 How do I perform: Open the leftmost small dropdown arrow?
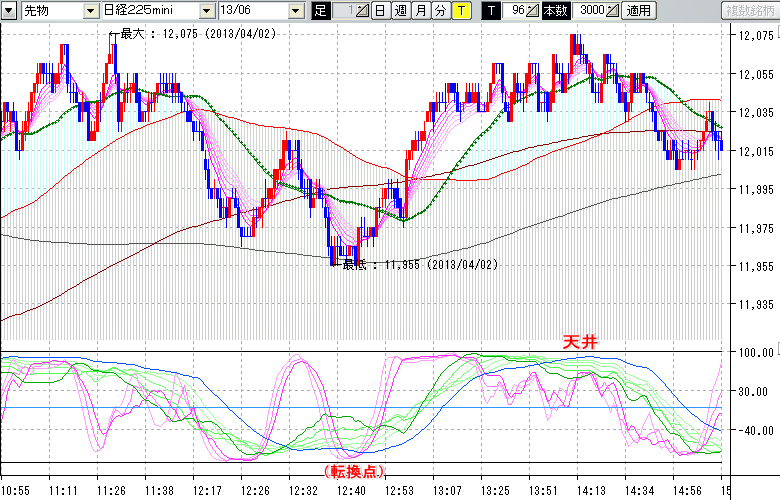point(10,11)
